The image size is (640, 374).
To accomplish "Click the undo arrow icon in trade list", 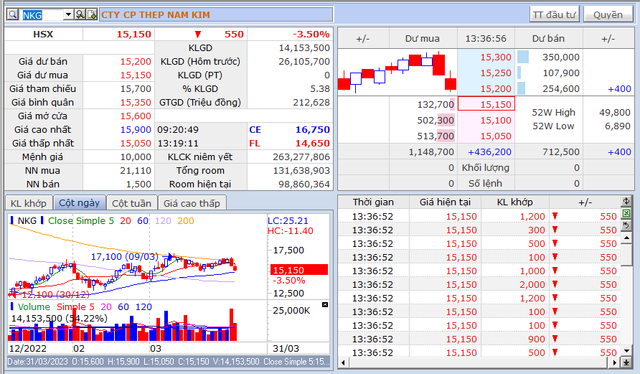I will click(626, 225).
